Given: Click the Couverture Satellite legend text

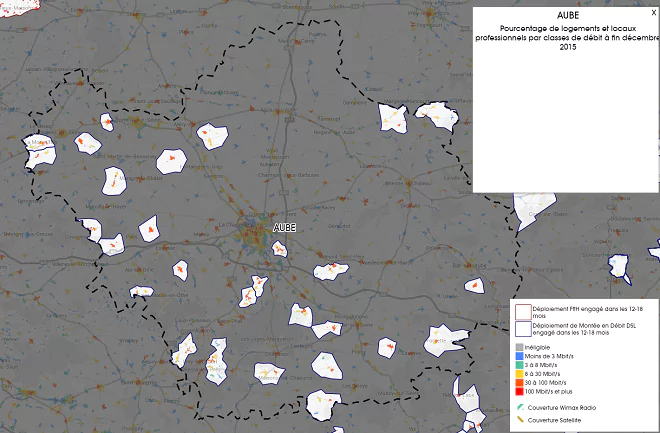Looking at the screenshot, I should (554, 420).
